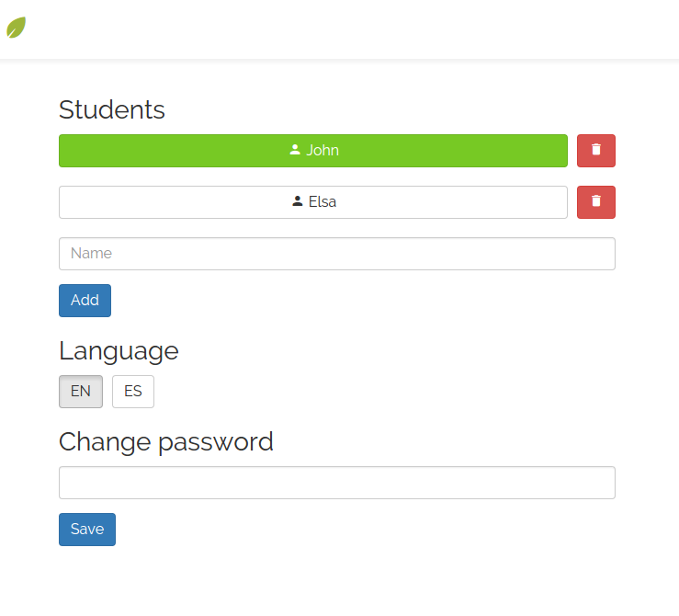Image resolution: width=679 pixels, height=616 pixels.
Task: Click the John name text
Action: tap(323, 150)
